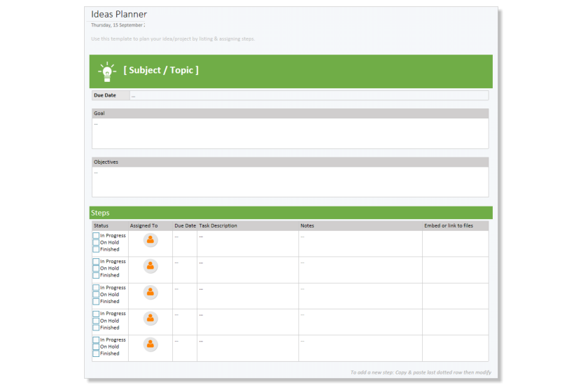Check In Progress in the first step row
Screen dimensions: 574x392
(x=96, y=235)
